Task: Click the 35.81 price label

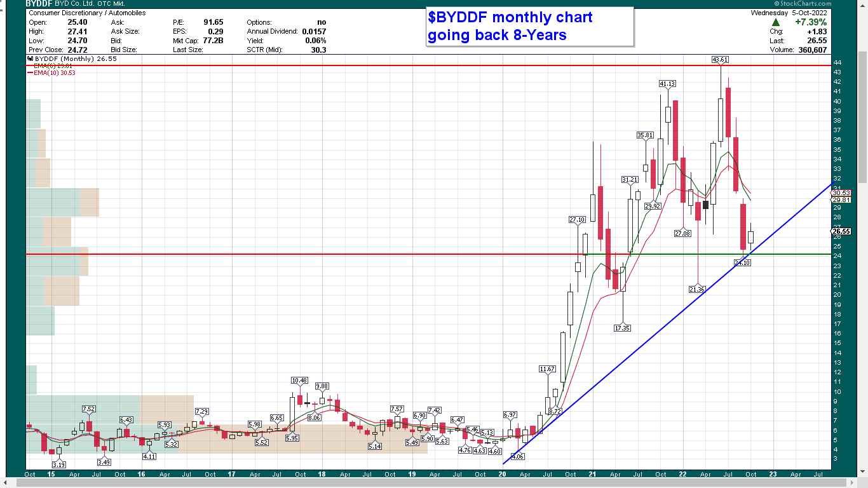Action: 645,135
